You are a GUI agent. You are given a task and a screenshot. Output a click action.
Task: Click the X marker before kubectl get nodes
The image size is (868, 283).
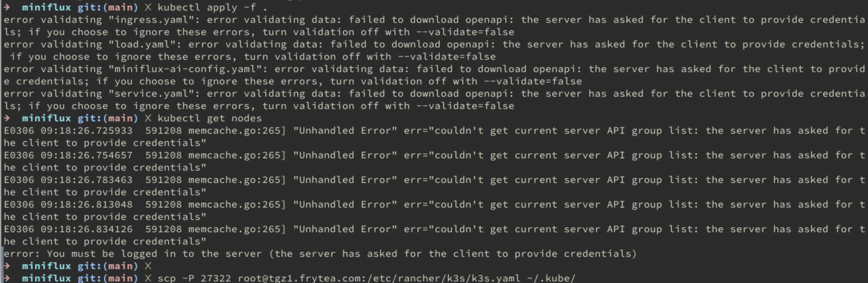(x=148, y=118)
